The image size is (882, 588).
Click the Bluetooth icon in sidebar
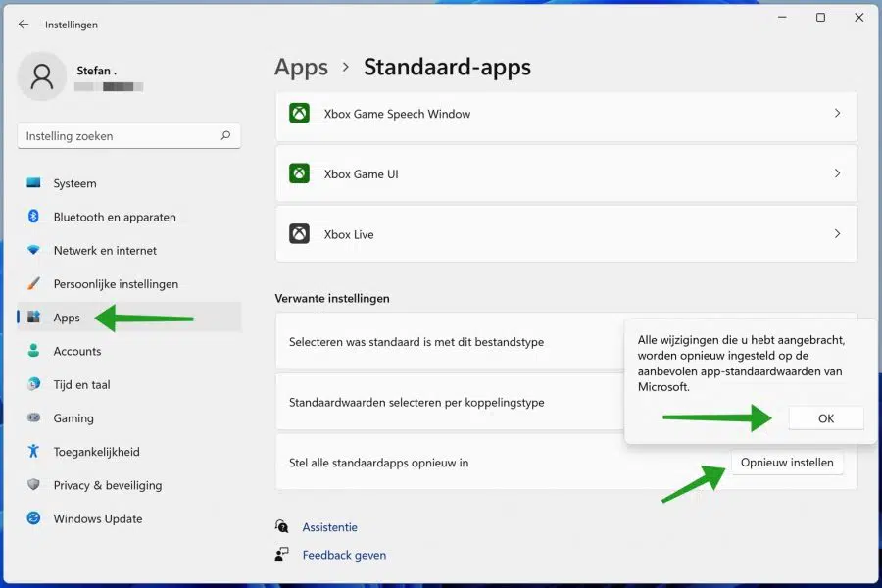pos(33,217)
